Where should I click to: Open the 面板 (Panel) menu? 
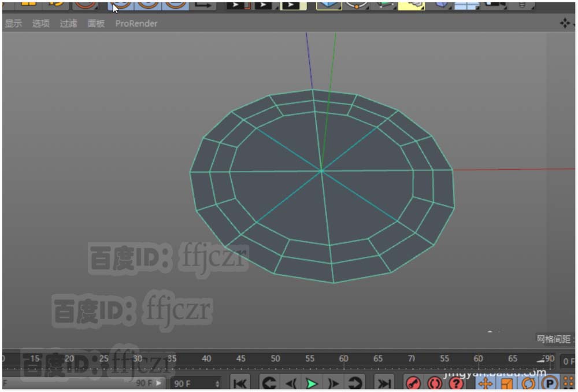pos(96,24)
